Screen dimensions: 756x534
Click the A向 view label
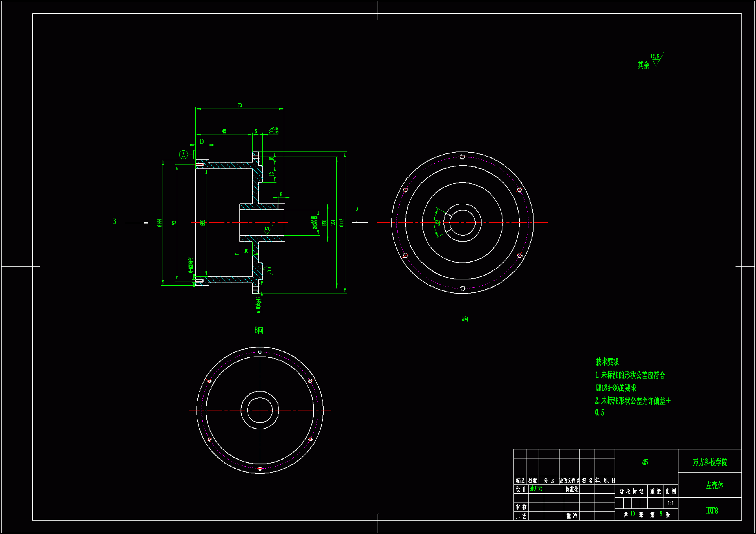click(465, 319)
